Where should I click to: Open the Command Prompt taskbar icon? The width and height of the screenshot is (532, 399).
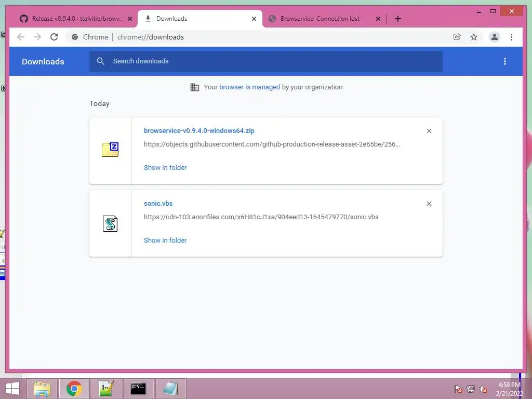tap(138, 389)
